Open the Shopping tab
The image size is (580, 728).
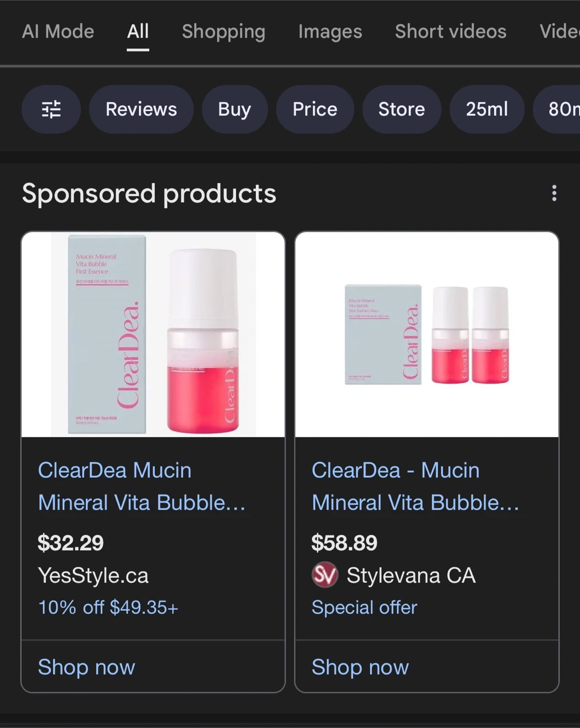(x=224, y=32)
